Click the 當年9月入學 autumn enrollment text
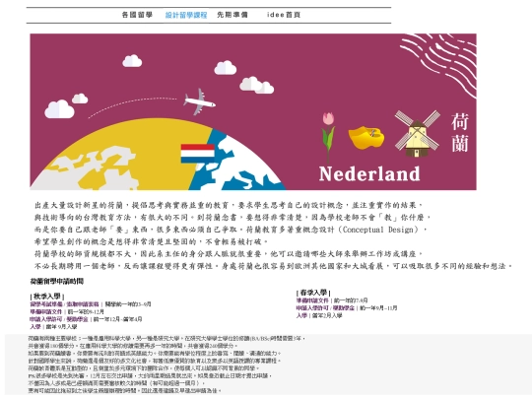This screenshot has height=399, width=532. click(61, 327)
